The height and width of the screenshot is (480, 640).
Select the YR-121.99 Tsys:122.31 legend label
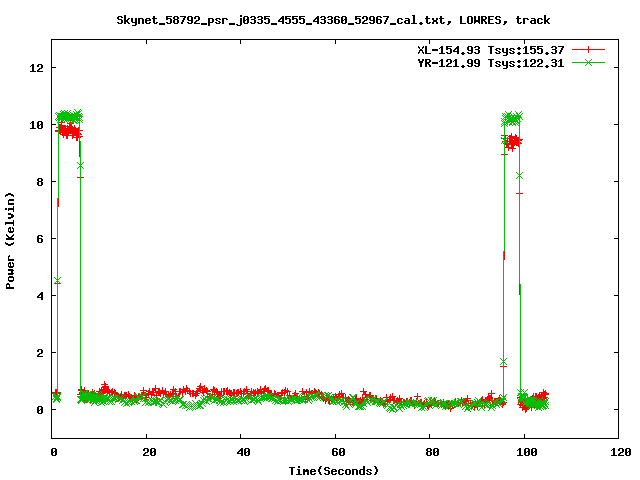click(491, 63)
